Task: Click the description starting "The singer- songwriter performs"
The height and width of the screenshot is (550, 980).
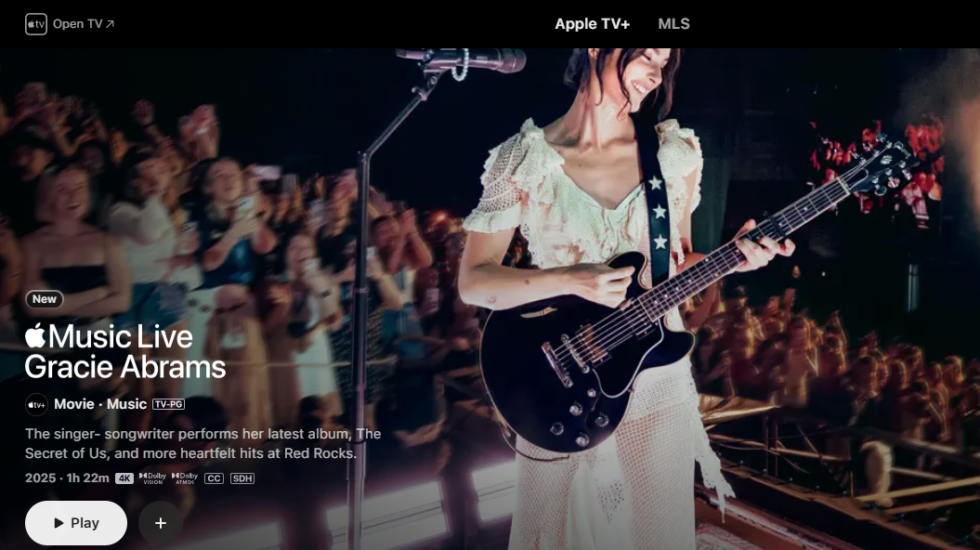Action: coord(203,443)
